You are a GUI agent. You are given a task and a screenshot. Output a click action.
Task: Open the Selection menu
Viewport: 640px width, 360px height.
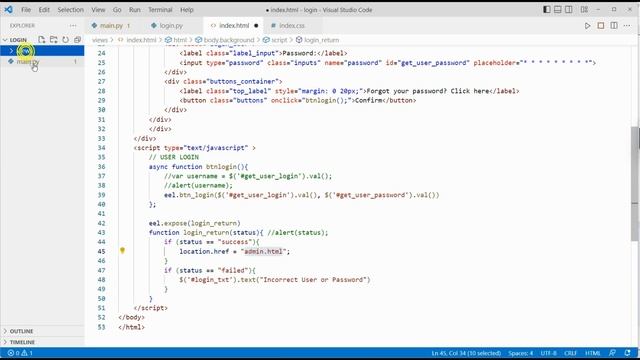(x=70, y=9)
